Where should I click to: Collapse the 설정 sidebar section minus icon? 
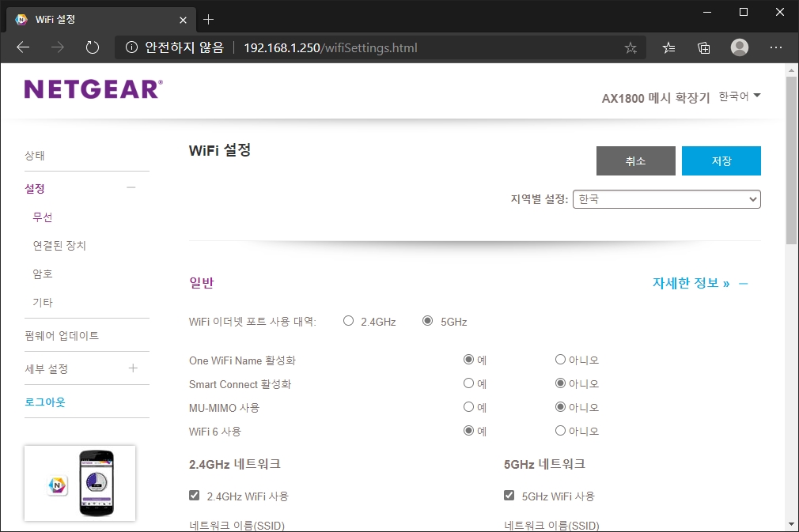click(x=131, y=188)
